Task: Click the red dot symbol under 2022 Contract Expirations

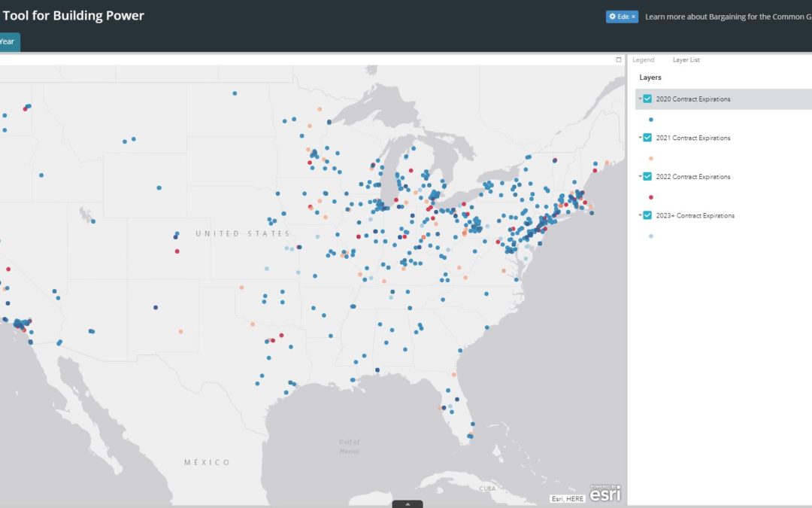Action: point(650,196)
